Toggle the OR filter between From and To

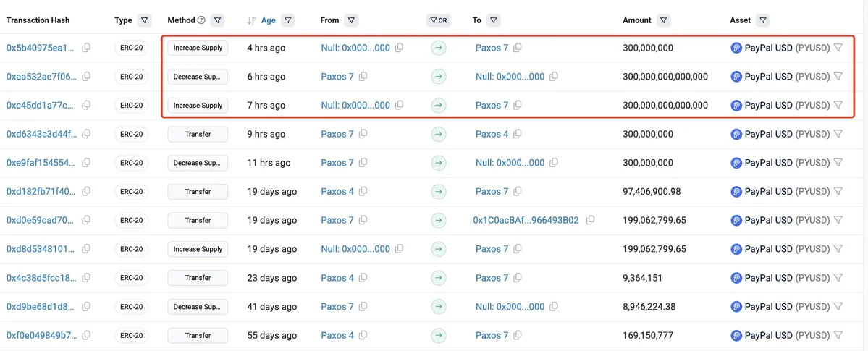click(438, 20)
